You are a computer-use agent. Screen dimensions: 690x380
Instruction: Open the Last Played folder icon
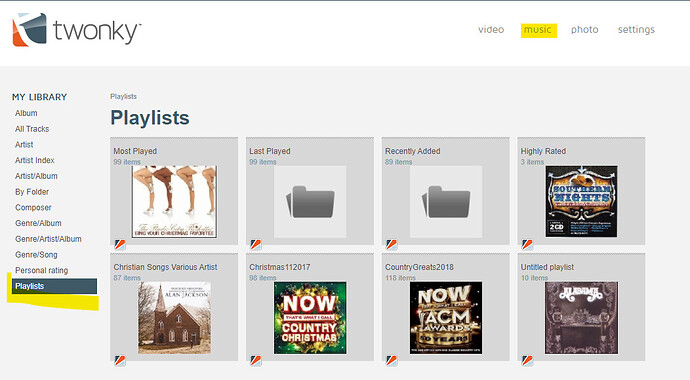[310, 202]
